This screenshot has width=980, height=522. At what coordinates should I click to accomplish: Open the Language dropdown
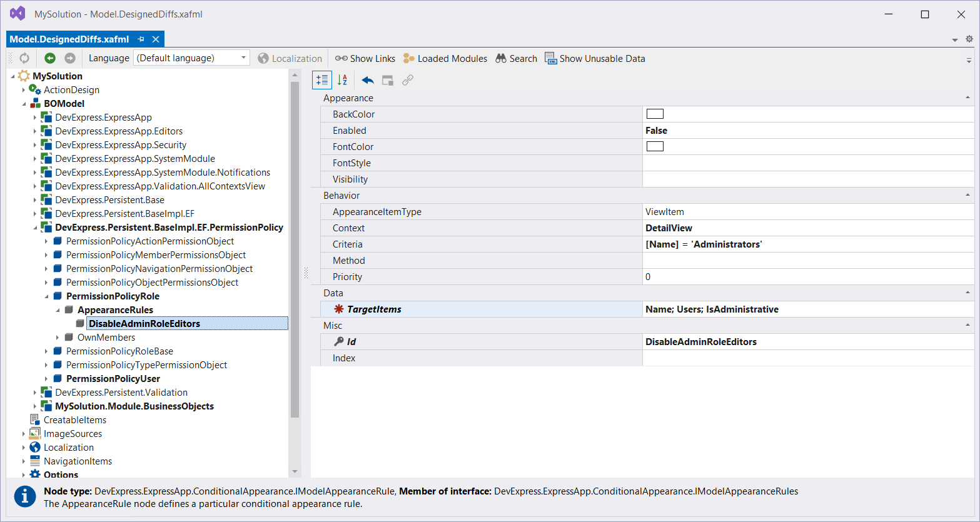[x=243, y=58]
